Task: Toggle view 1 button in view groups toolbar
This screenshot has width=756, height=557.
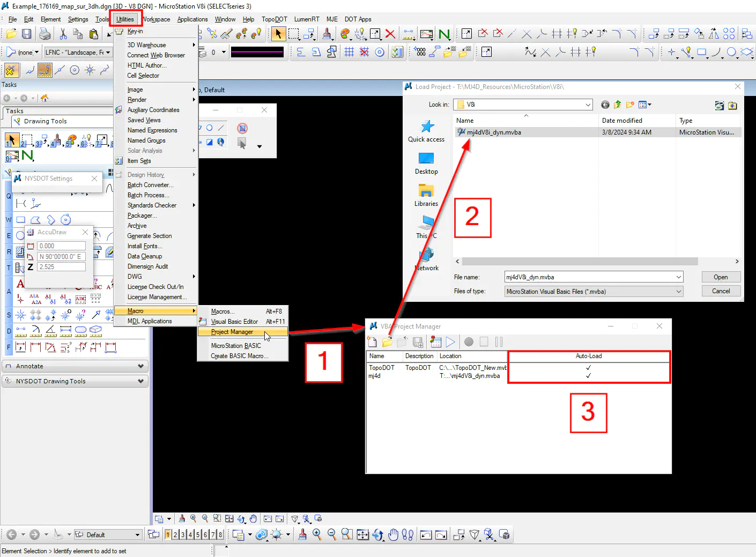Action: click(x=168, y=534)
